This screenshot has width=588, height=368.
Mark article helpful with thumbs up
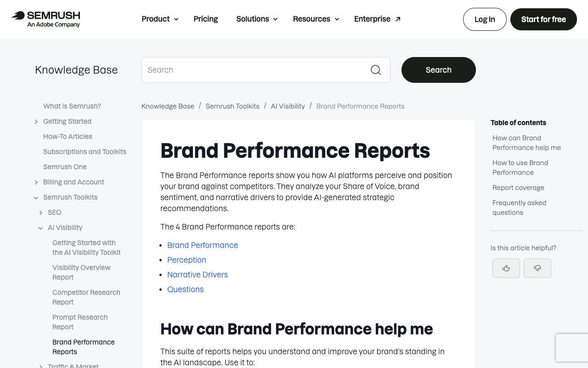tap(506, 268)
